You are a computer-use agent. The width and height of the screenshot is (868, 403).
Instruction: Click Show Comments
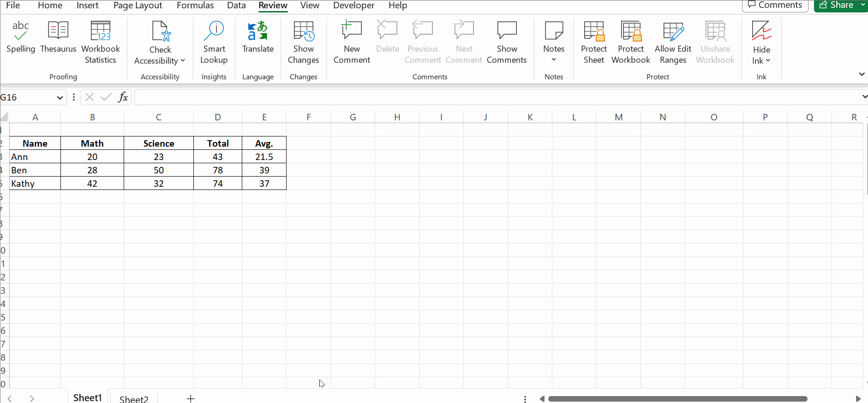tap(507, 42)
